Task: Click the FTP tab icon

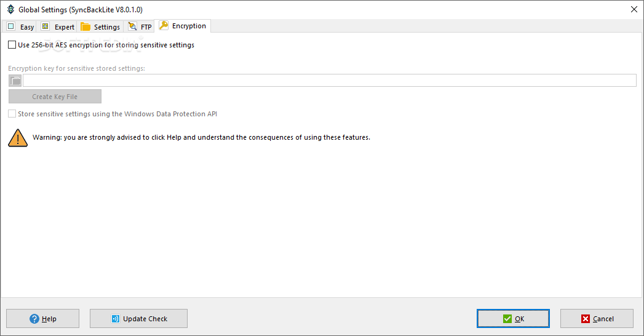Action: tap(132, 26)
